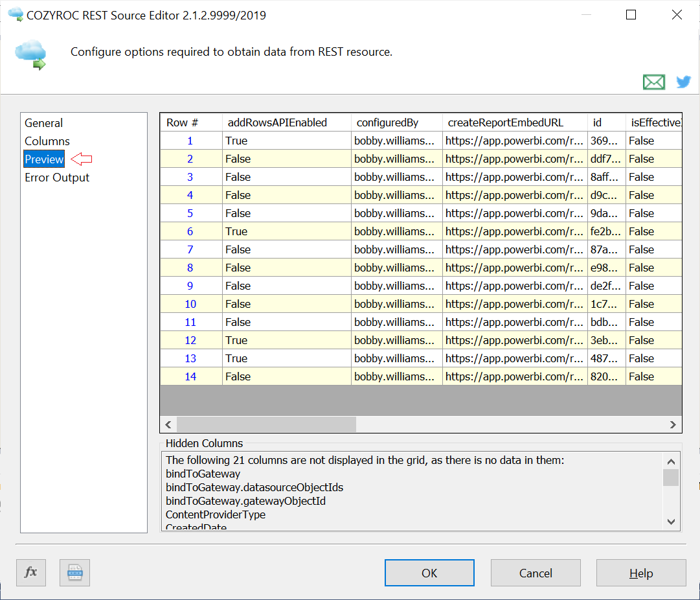Click the id cell starting with bdb
This screenshot has height=600, width=700.
606,322
